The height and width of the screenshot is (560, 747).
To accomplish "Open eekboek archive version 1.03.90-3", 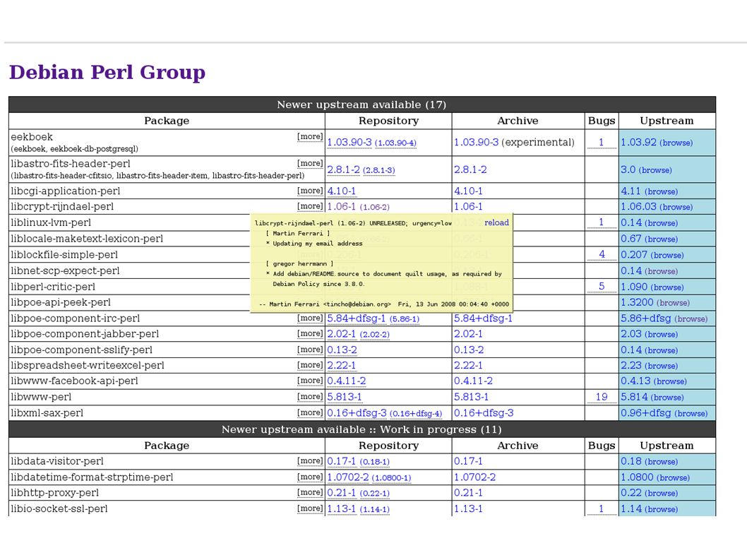I will (x=476, y=142).
